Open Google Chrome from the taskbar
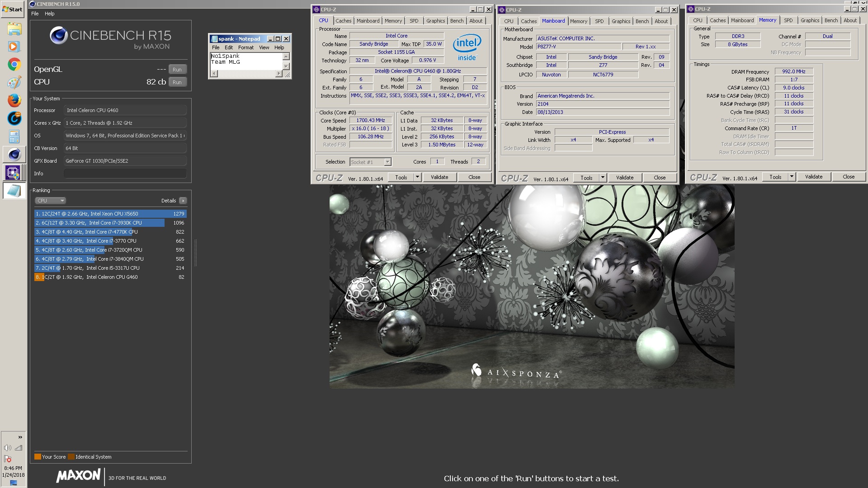 (x=14, y=65)
